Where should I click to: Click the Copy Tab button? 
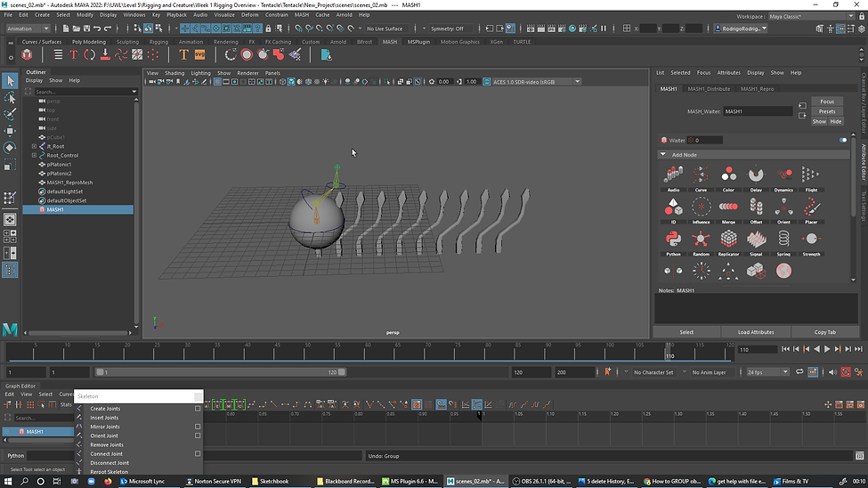[x=824, y=332]
